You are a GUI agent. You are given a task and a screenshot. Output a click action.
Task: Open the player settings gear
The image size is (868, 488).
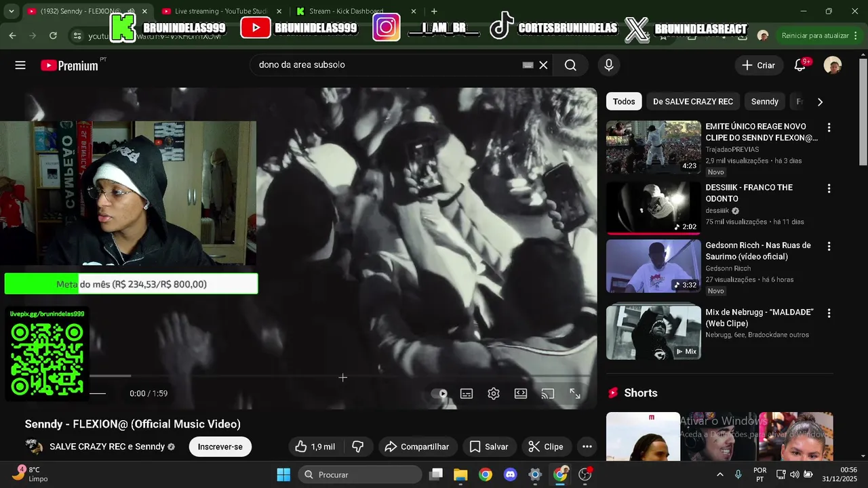494,393
